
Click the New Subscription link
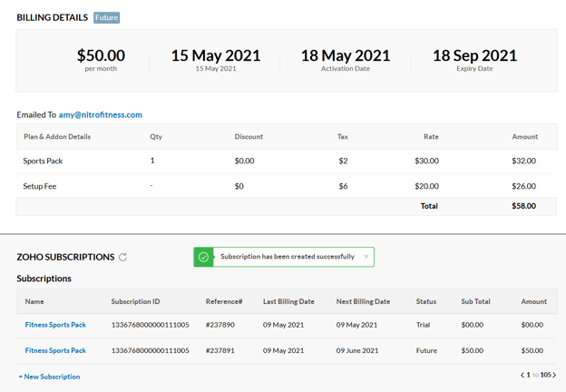(x=49, y=377)
